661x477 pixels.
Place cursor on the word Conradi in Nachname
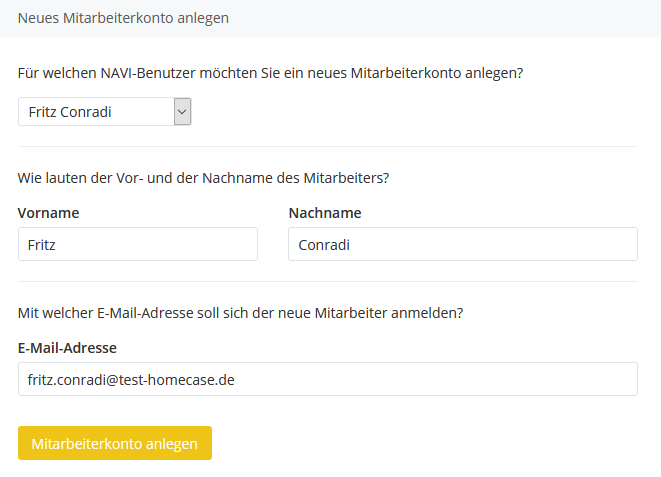pos(324,245)
